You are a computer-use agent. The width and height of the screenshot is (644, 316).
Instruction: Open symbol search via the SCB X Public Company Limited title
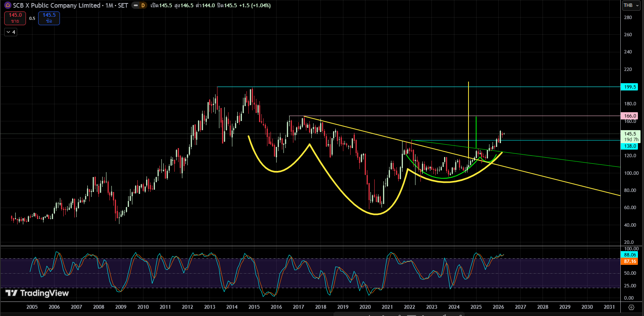point(57,5)
